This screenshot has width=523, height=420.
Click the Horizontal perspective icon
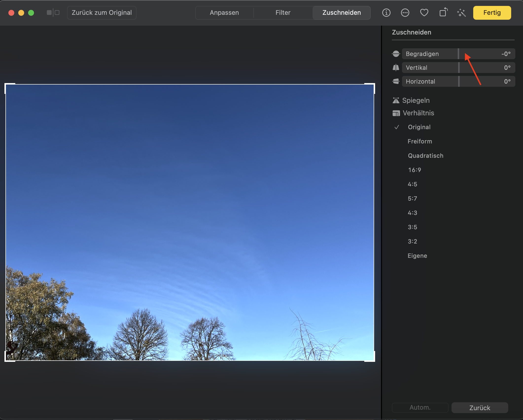pyautogui.click(x=396, y=81)
